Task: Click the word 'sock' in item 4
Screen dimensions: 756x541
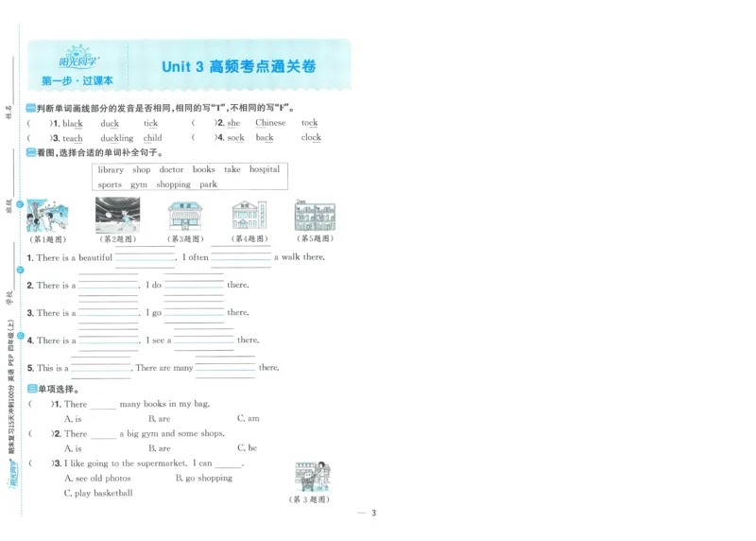Action: pyautogui.click(x=235, y=137)
